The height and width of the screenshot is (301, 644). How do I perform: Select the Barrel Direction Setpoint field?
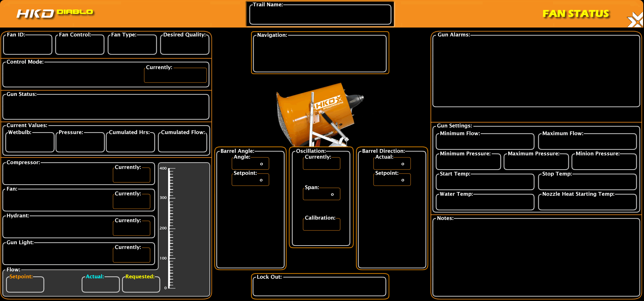[x=392, y=180]
